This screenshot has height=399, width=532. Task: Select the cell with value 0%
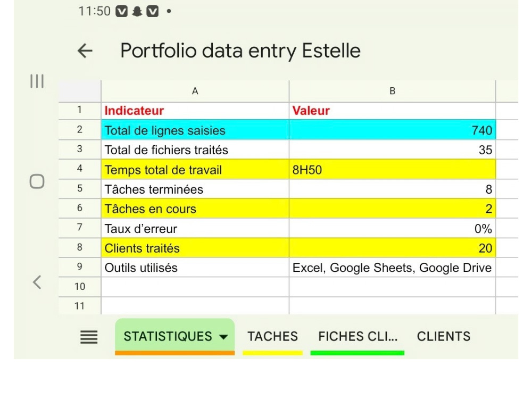[x=393, y=228]
